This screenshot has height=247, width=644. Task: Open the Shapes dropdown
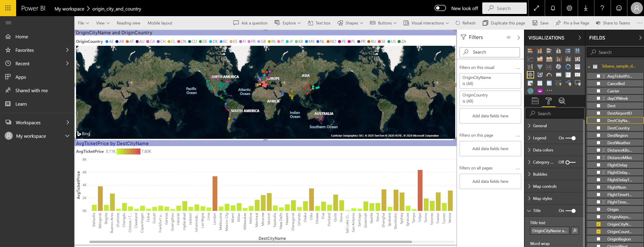click(x=350, y=23)
